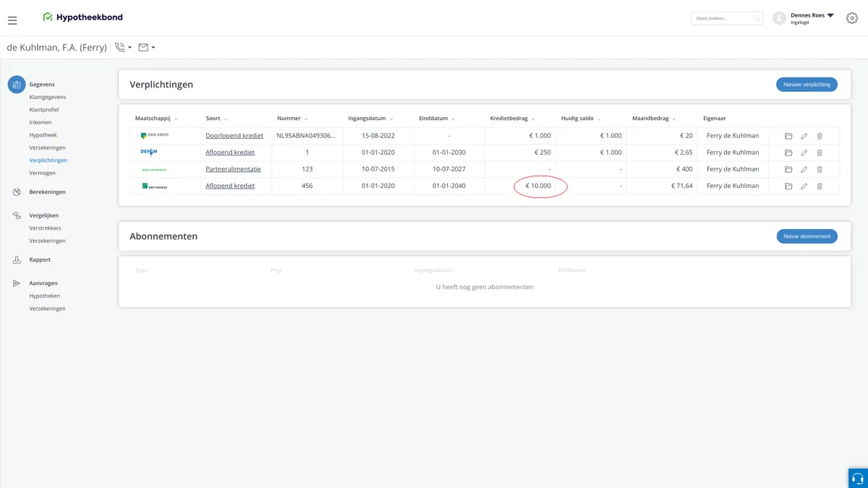Open the Partneralimentatie link

[233, 169]
